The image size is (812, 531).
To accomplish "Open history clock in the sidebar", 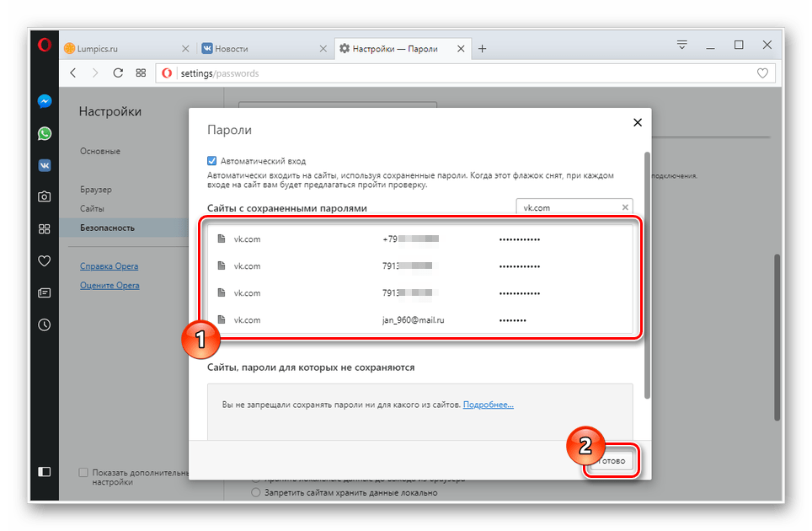I will 45,325.
